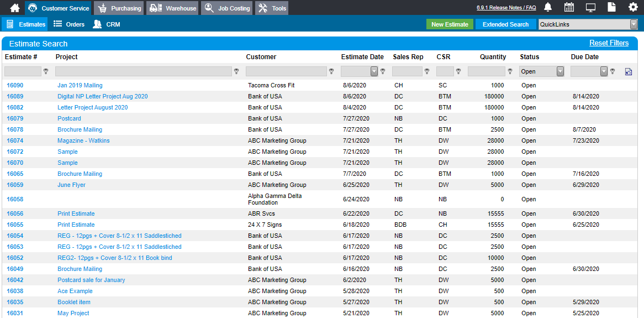
Task: Open the Customer Service tab
Action: point(59,8)
